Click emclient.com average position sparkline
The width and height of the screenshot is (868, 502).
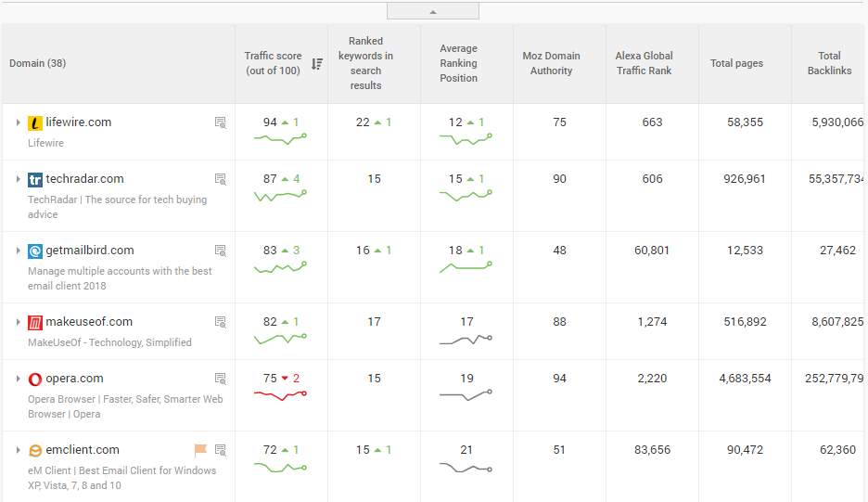466,468
